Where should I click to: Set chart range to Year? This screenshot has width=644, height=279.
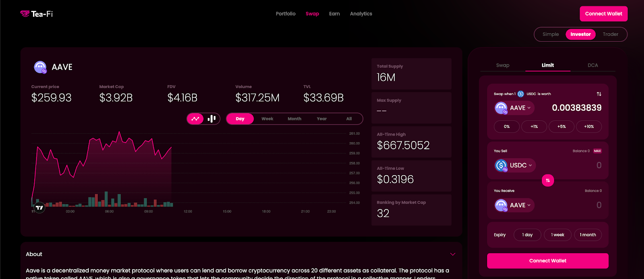point(322,119)
